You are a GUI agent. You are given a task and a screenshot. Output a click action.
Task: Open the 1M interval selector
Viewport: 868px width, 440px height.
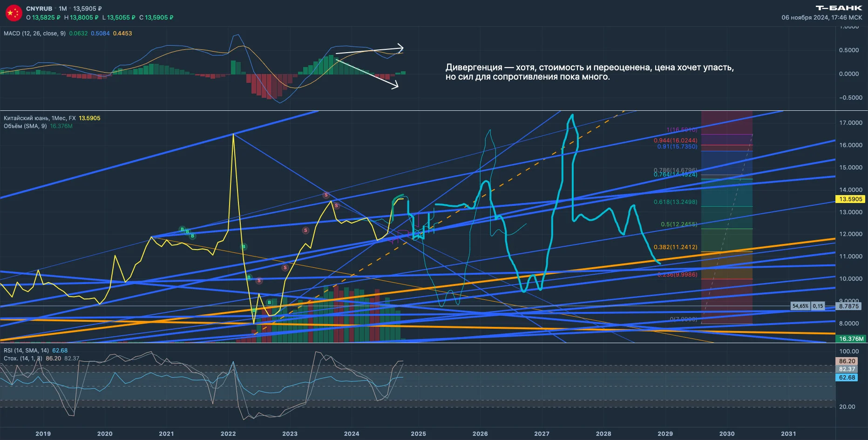tap(63, 8)
